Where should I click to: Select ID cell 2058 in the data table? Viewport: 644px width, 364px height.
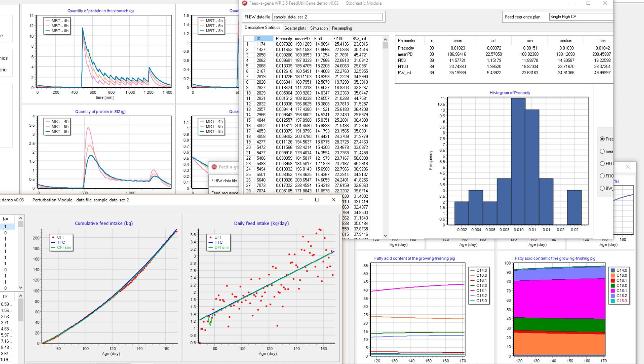pyautogui.click(x=261, y=55)
